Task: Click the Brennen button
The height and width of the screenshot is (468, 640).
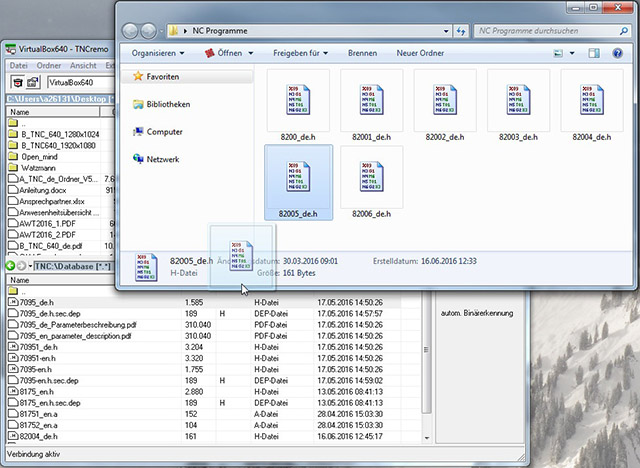Action: pos(362,52)
